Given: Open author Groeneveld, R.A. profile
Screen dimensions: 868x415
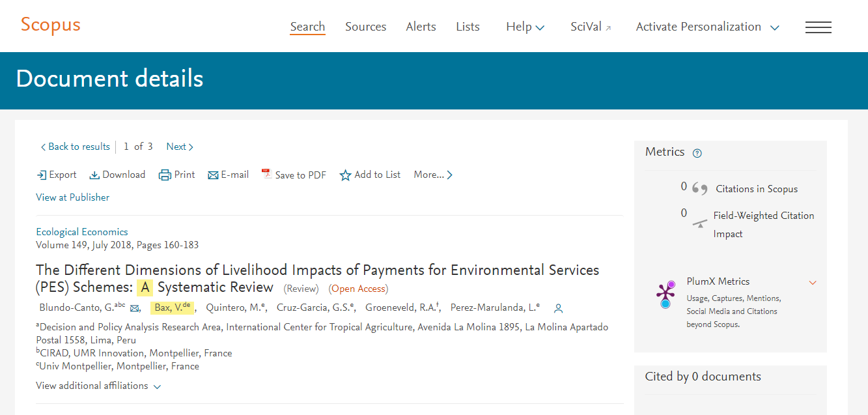Looking at the screenshot, I should coord(402,308).
